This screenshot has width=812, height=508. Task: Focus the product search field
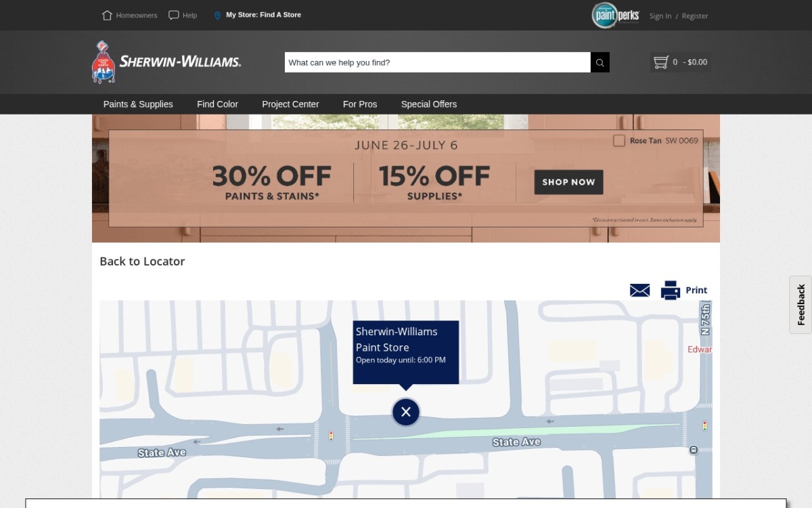click(438, 62)
